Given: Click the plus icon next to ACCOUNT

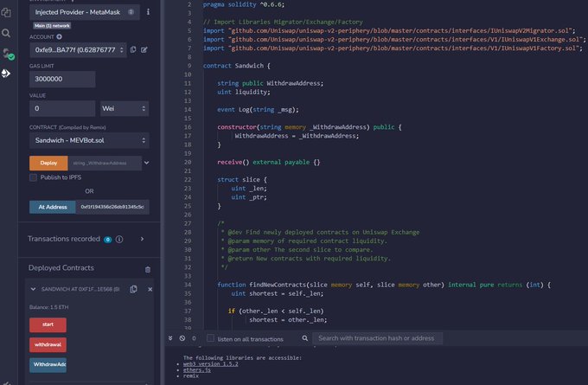Looking at the screenshot, I should tap(60, 37).
